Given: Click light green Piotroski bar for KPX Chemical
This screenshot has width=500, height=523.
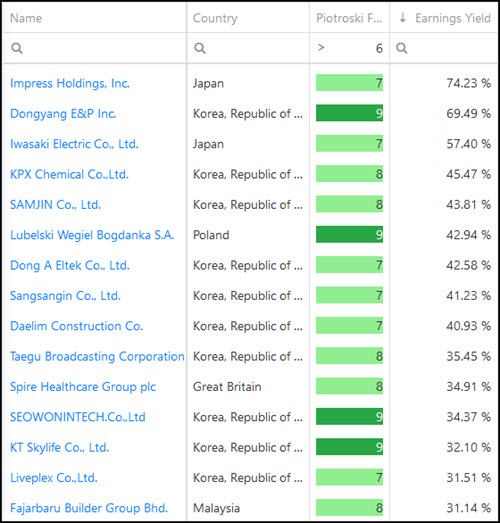Looking at the screenshot, I should [349, 174].
